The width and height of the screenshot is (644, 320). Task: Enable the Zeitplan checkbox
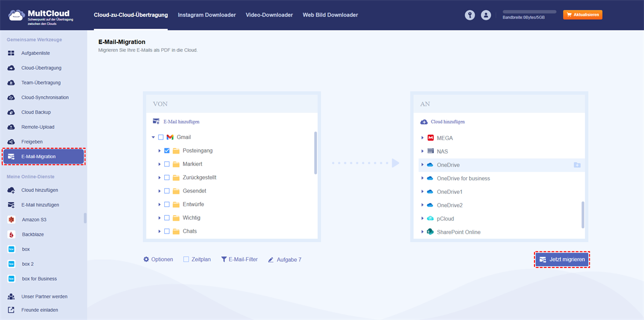tap(186, 259)
